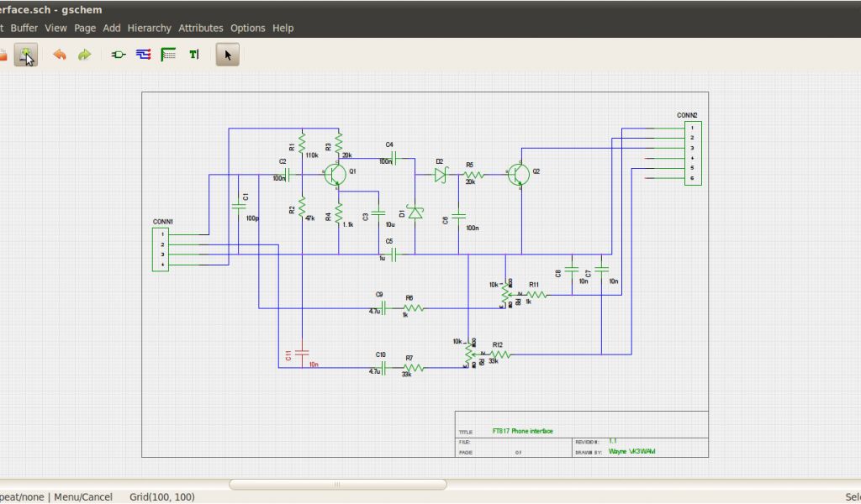Screen dimensions: 861x504
Task: Expand the Attributes menu
Action: click(201, 28)
